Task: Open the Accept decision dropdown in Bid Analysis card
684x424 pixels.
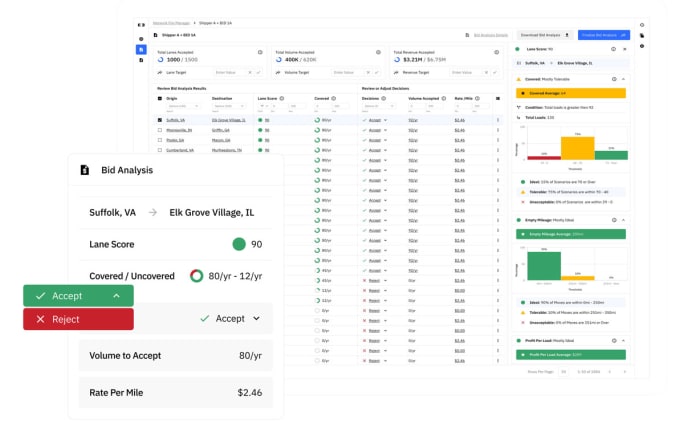Action: tap(230, 318)
